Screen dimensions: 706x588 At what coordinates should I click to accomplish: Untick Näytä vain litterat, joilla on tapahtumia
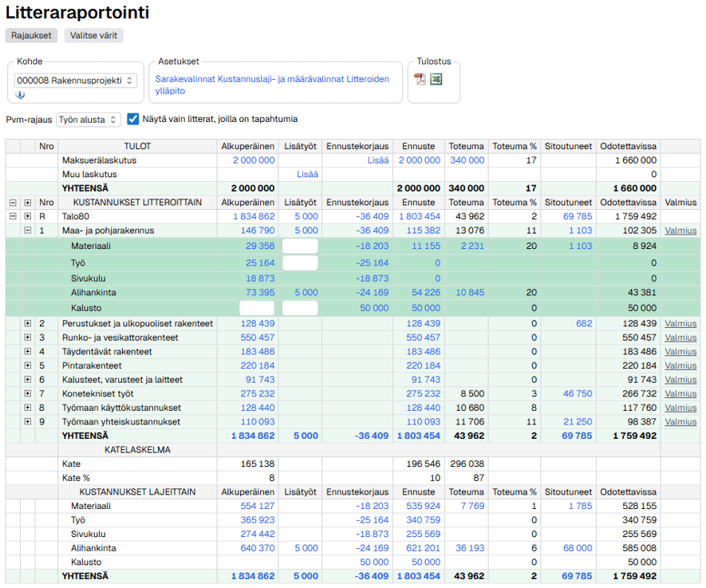point(133,119)
